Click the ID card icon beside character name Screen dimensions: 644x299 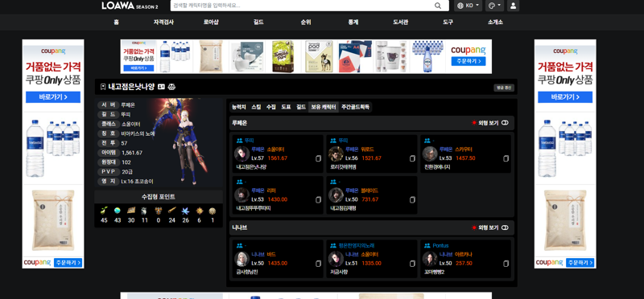click(x=162, y=87)
